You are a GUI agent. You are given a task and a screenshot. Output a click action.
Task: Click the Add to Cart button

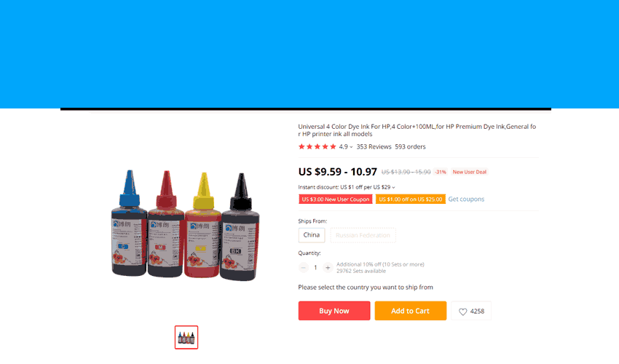click(411, 311)
